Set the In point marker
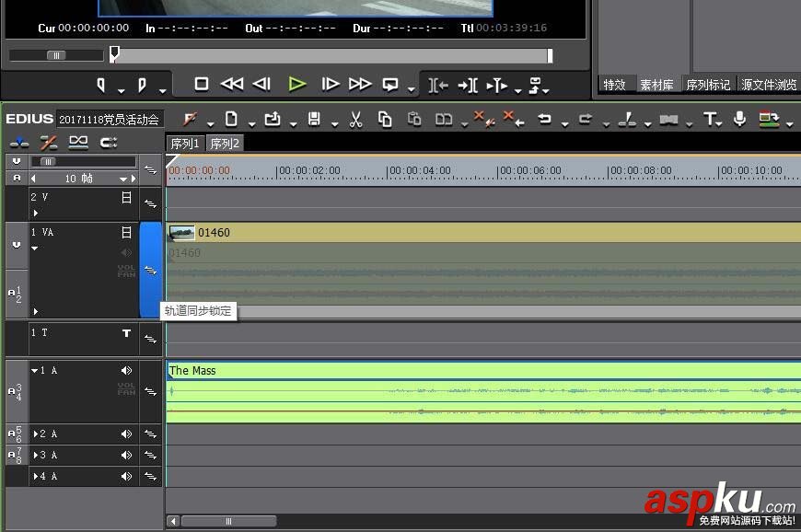Screen dimensions: 801x532 click(x=101, y=85)
